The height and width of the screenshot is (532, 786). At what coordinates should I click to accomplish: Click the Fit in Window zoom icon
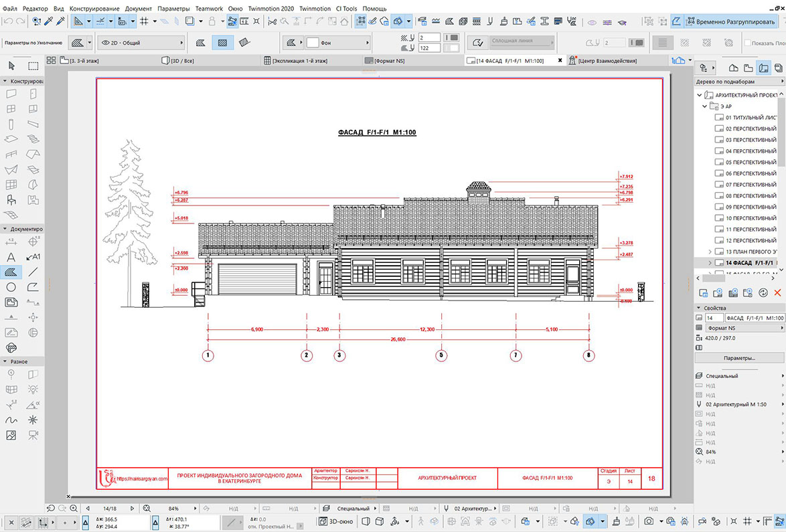147,508
